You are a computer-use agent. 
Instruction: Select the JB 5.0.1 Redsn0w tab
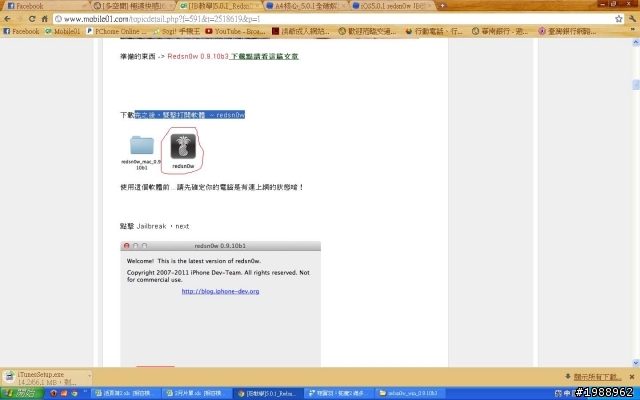220,6
